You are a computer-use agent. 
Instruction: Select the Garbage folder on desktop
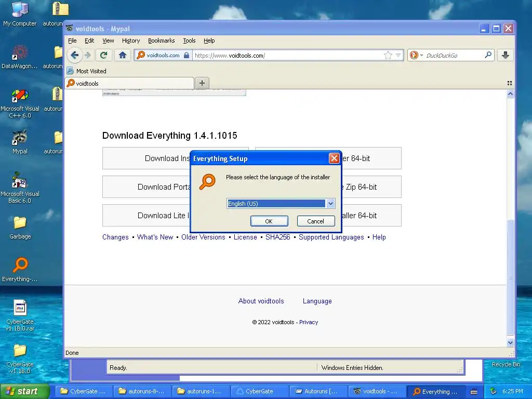click(20, 228)
